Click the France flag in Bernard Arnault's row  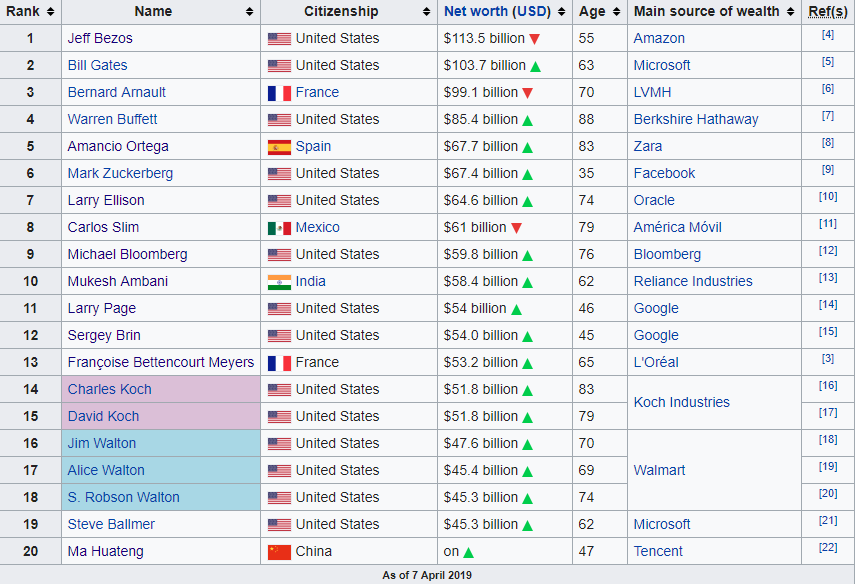point(279,93)
